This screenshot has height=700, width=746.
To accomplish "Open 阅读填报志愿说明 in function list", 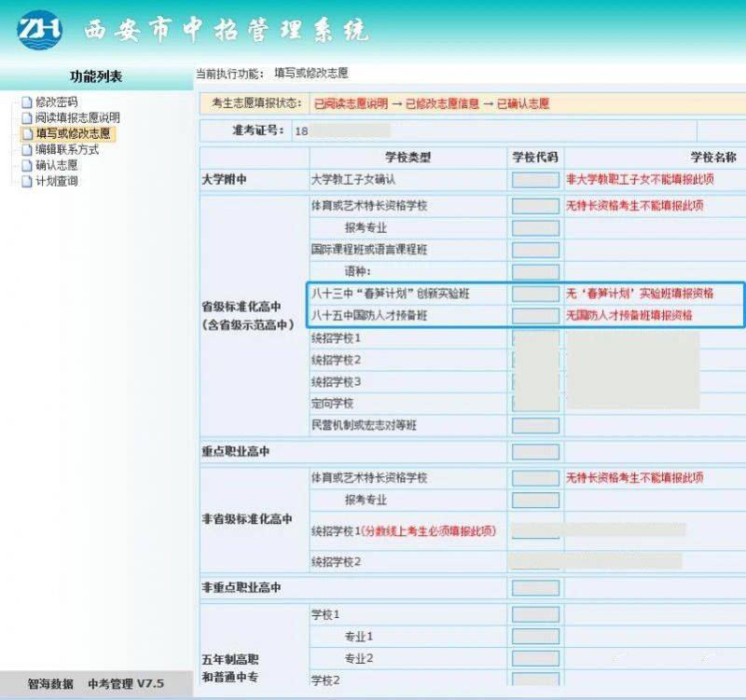I will point(77,118).
